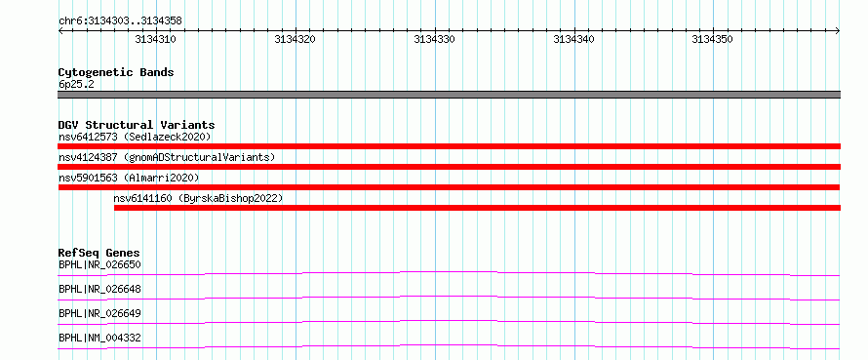This screenshot has height=360, width=868.
Task: Click the 6p25.2 band label
Action: (75, 85)
